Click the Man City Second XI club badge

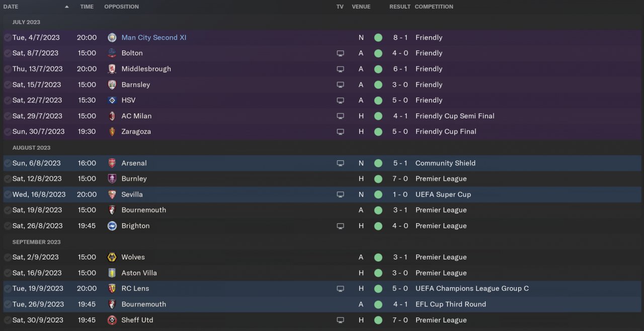[x=112, y=37]
